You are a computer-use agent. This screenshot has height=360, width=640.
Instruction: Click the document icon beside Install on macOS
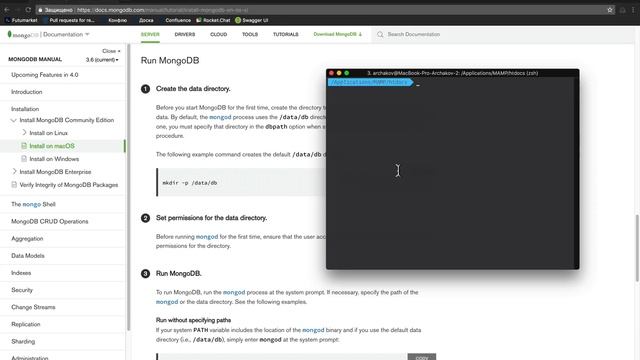(24, 146)
